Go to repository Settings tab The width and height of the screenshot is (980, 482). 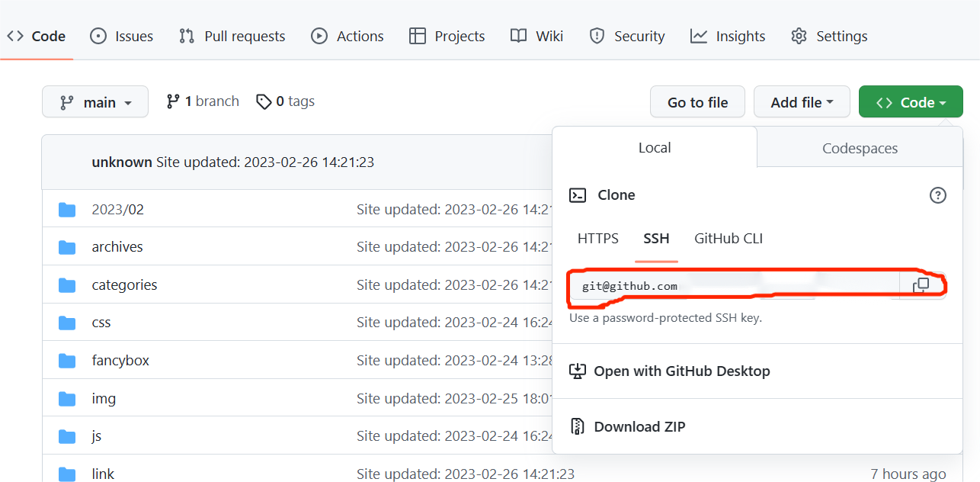tap(829, 36)
